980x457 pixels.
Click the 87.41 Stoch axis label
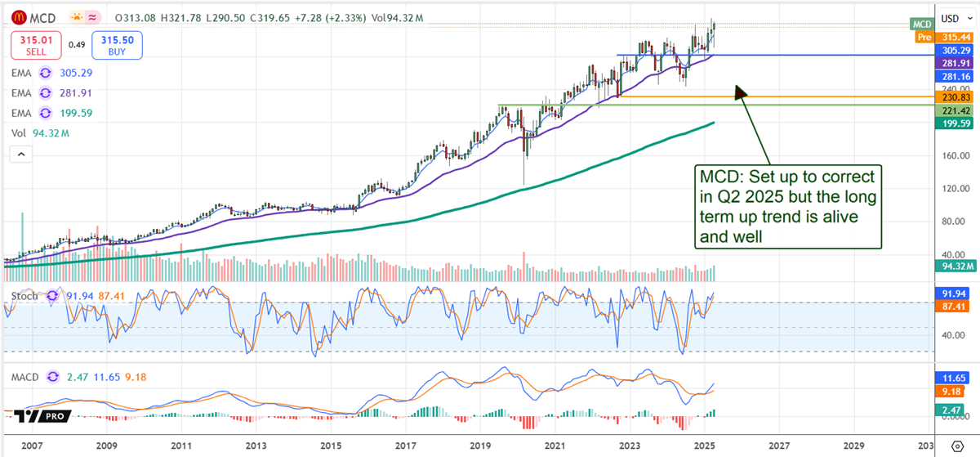[954, 306]
